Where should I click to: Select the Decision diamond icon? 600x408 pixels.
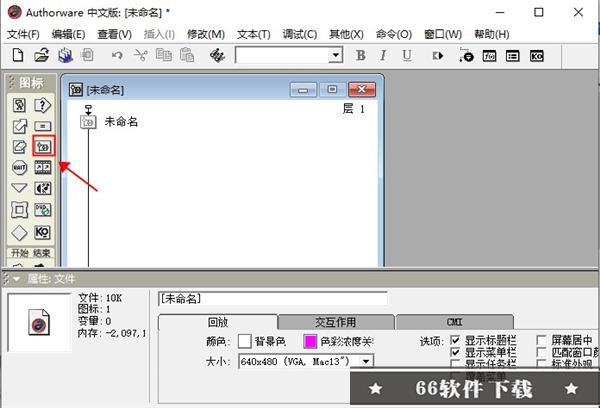(x=19, y=232)
